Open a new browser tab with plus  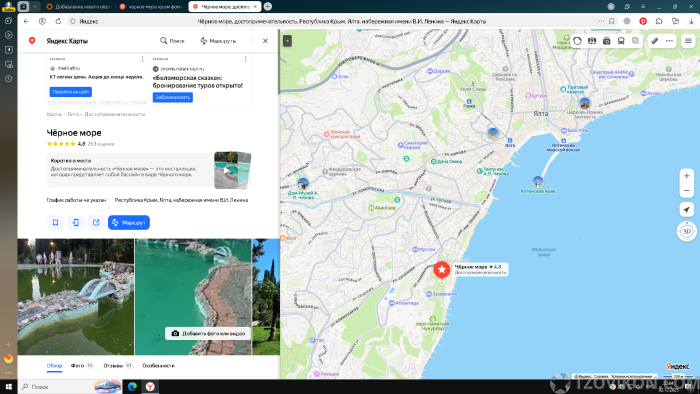(268, 6)
